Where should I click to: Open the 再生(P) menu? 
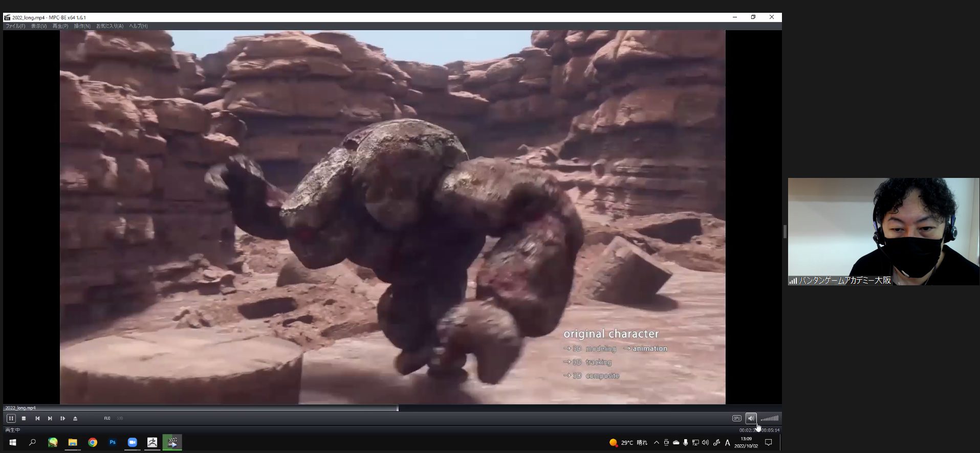coord(60,26)
